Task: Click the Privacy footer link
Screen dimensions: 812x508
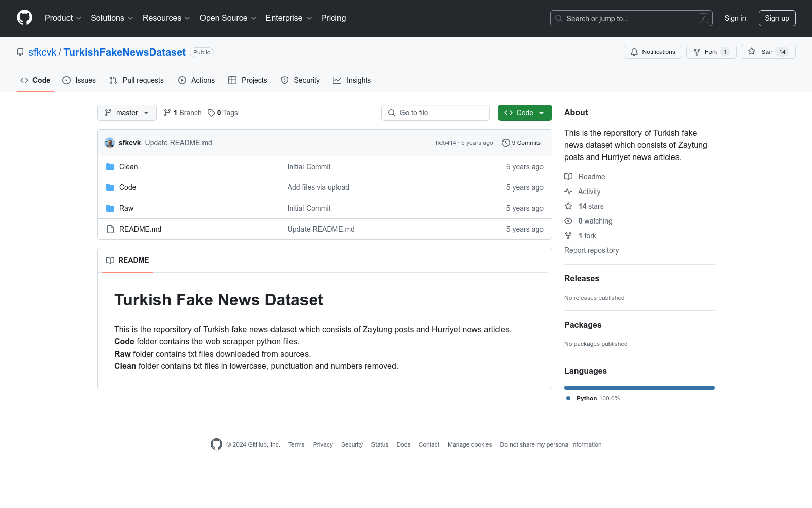Action: point(323,444)
